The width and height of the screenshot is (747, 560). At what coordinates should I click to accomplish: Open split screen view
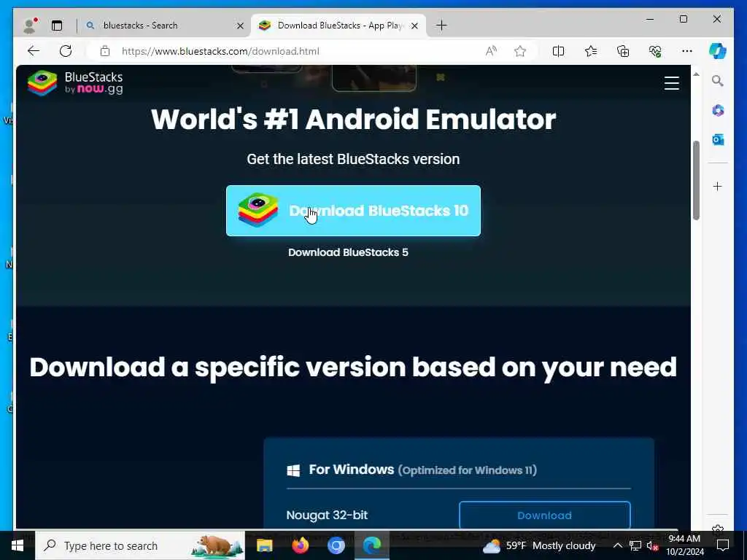point(558,51)
